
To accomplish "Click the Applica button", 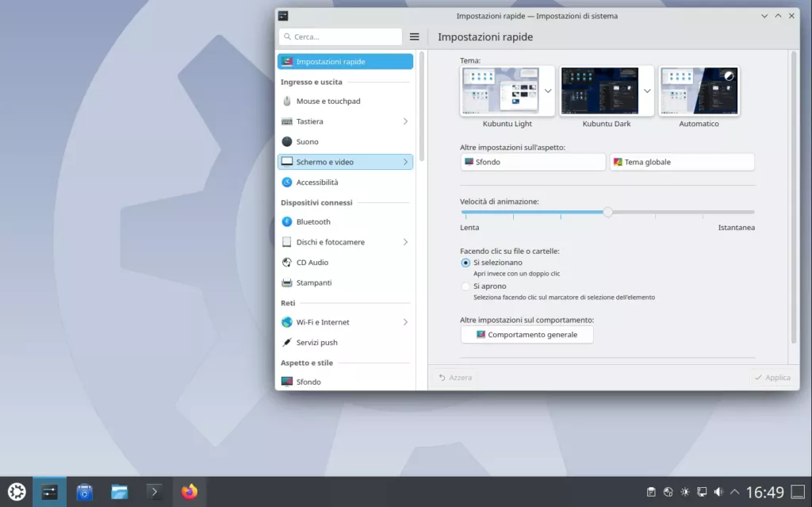I will click(x=772, y=378).
